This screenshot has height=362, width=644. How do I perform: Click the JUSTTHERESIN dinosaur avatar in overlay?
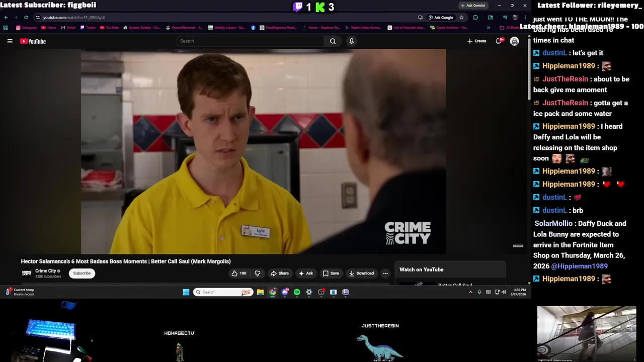pyautogui.click(x=379, y=348)
